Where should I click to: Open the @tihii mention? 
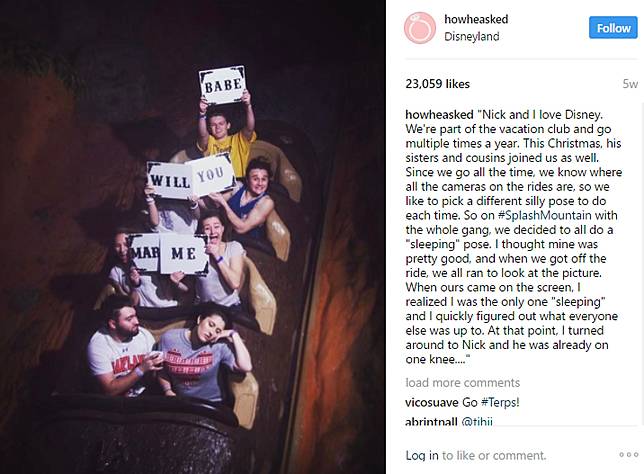477,422
